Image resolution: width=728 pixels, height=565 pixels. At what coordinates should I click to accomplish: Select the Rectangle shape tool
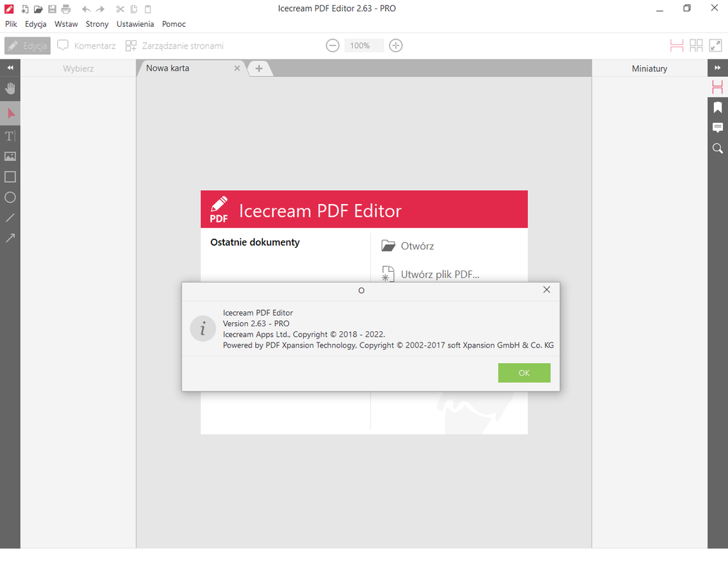pos(10,177)
